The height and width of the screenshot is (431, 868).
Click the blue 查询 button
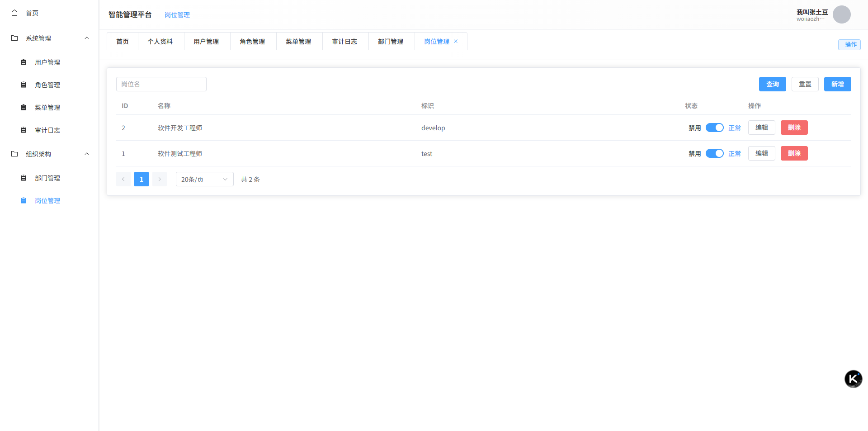[x=773, y=84]
